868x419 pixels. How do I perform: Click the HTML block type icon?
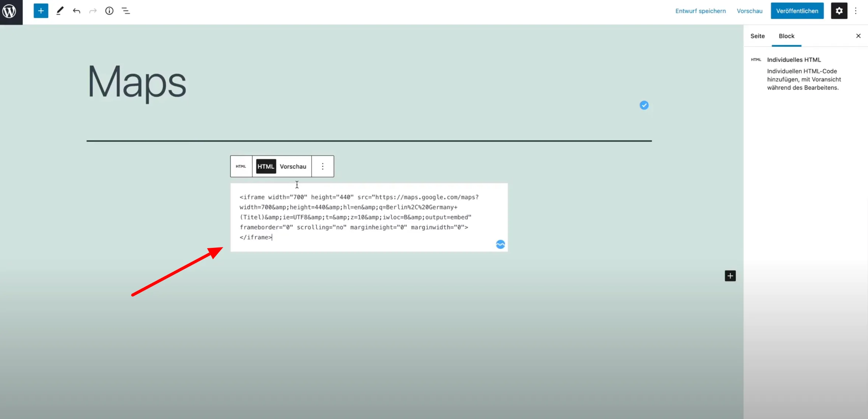point(241,166)
